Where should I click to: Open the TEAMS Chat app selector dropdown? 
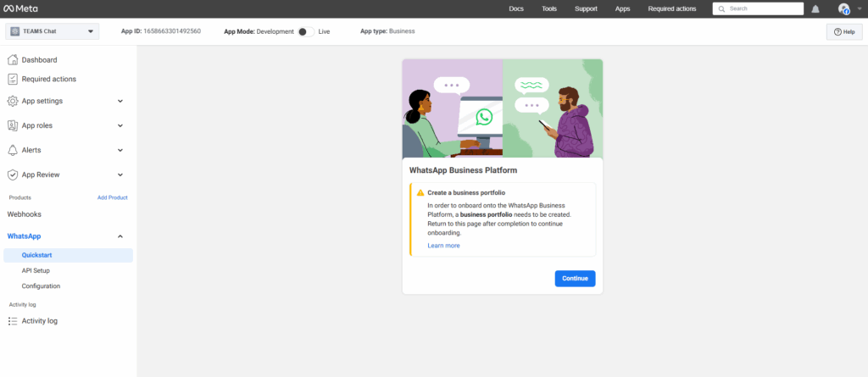click(52, 31)
